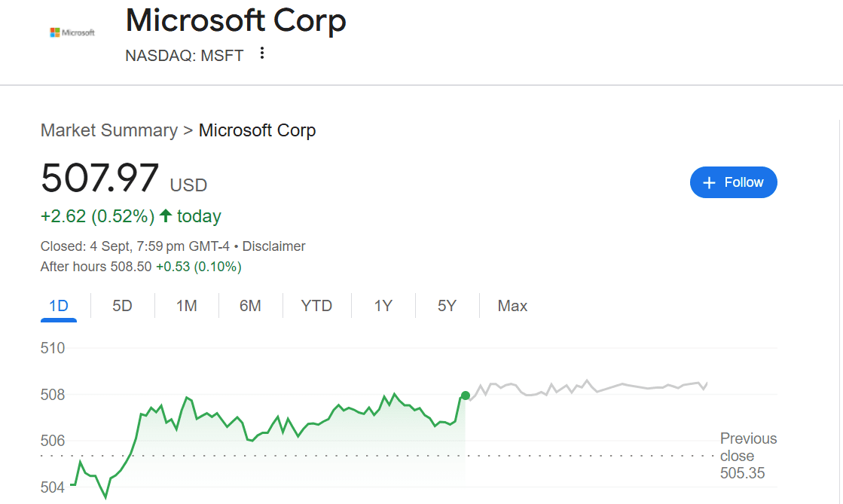Click the Previous close 505.35 label
The height and width of the screenshot is (504, 843).
tap(747, 456)
